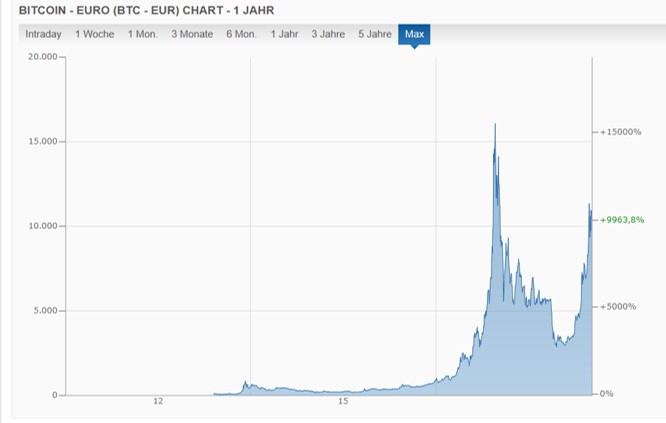666x423 pixels.
Task: Select the 3 Jahre time range
Action: coord(328,34)
